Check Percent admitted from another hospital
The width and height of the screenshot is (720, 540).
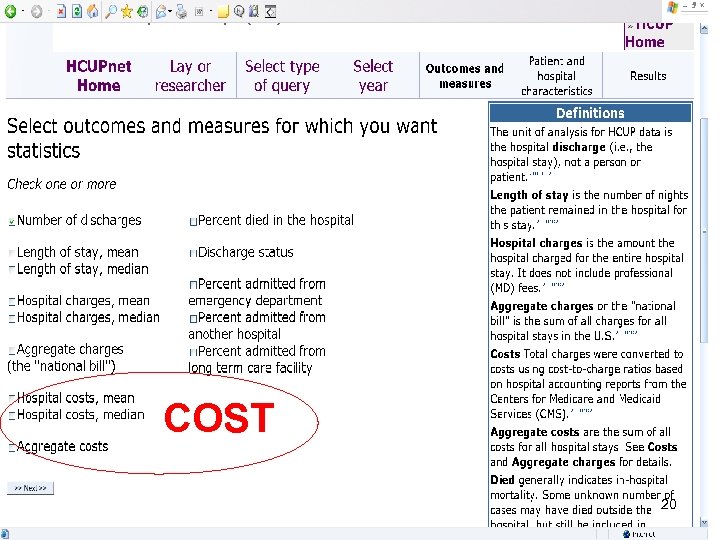click(193, 318)
